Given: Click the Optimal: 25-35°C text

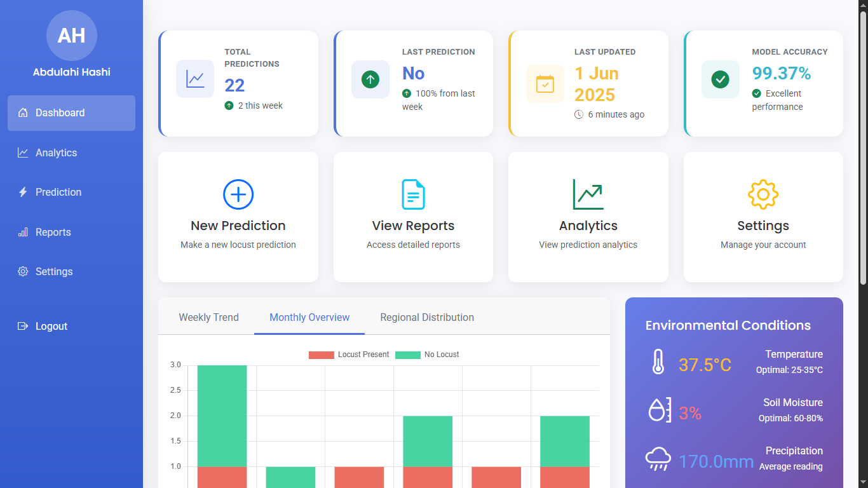Looking at the screenshot, I should coord(789,370).
